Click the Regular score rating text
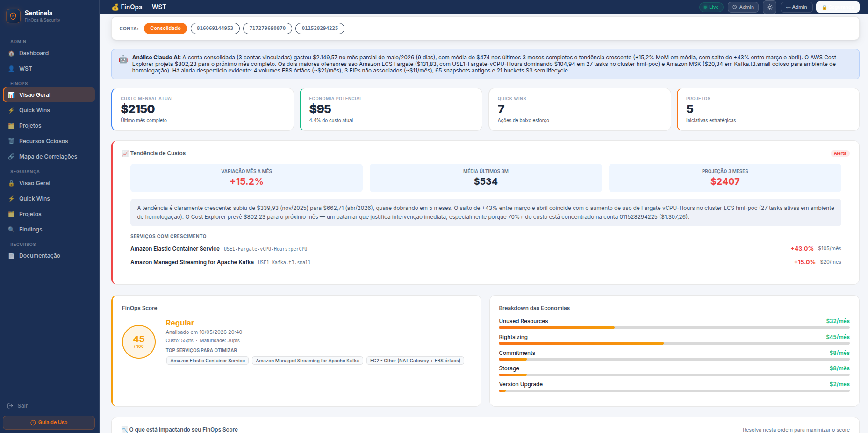This screenshot has width=868, height=433. (179, 323)
